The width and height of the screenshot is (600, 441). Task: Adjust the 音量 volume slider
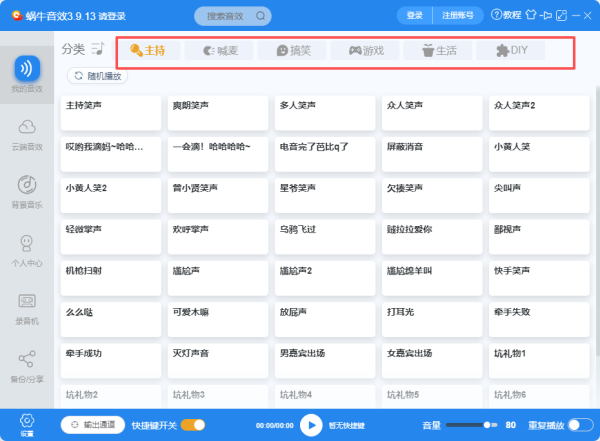tap(471, 425)
